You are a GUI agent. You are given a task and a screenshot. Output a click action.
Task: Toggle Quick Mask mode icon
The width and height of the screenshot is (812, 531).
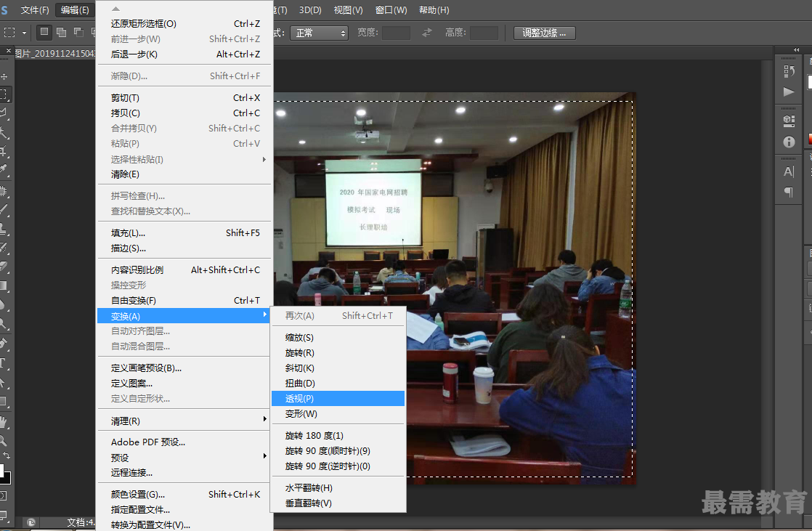click(x=4, y=496)
